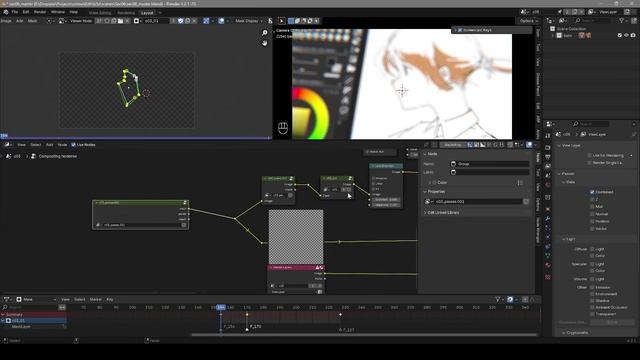This screenshot has height=360, width=640.
Task: Open the Image menu in the image editor header
Action: pyautogui.click(x=6, y=21)
